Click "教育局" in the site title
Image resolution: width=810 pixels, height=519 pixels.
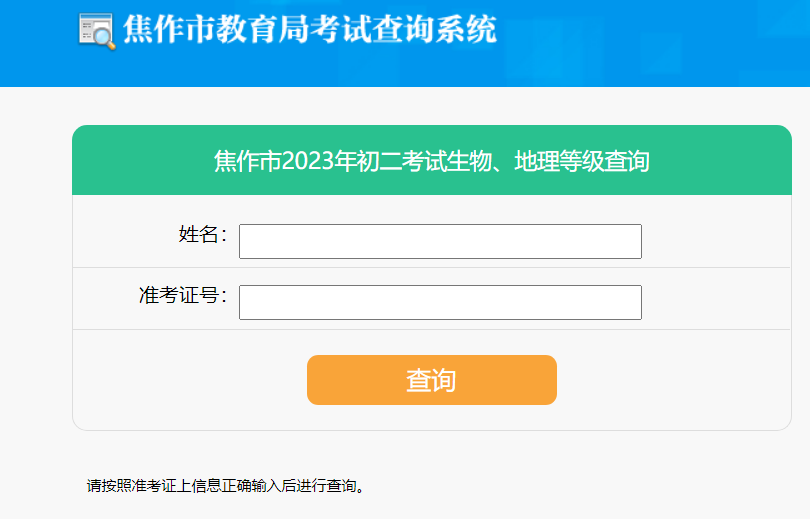(x=264, y=30)
